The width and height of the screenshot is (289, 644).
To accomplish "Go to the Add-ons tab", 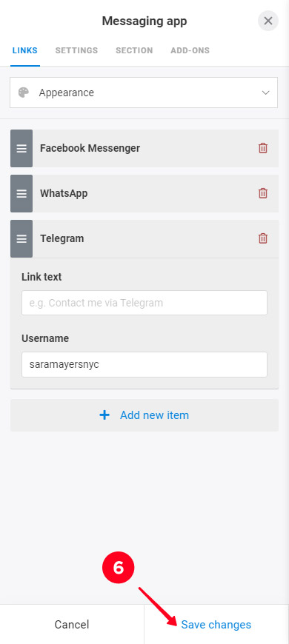I will 190,50.
